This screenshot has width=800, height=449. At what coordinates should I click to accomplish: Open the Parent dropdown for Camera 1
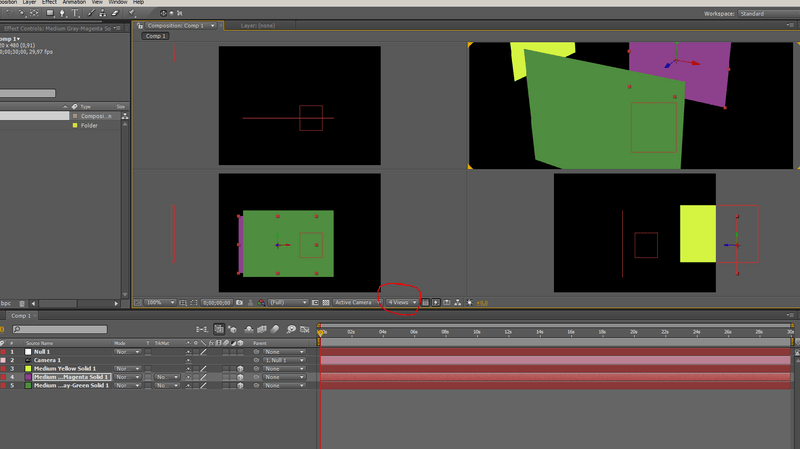[x=284, y=360]
